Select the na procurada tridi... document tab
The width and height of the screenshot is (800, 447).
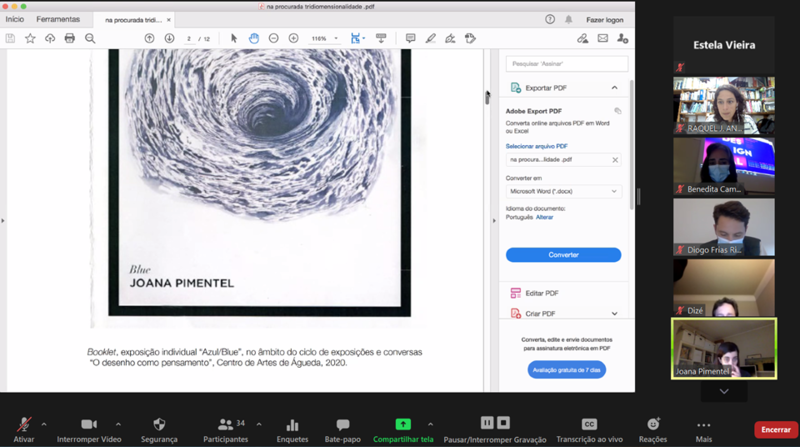(133, 20)
